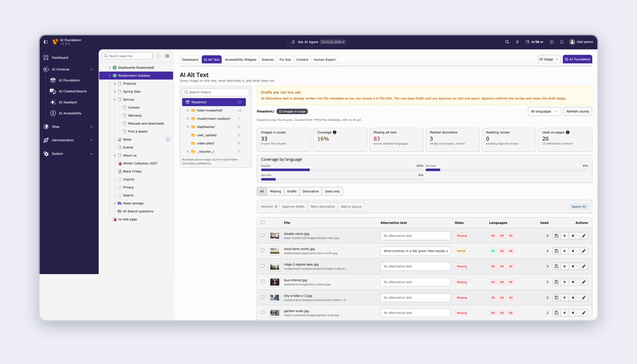The height and width of the screenshot is (364, 637).
Task: Click the lightning bolt cache icon
Action: pos(517,42)
